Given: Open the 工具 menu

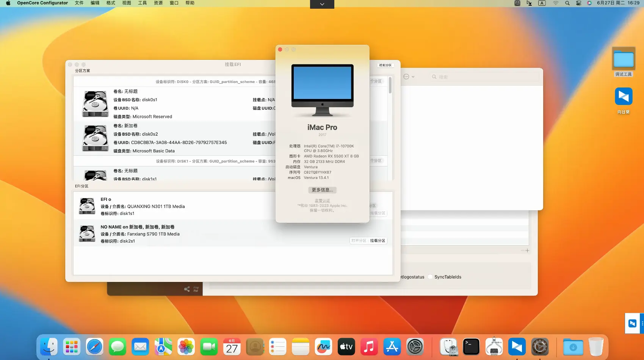Looking at the screenshot, I should coord(142,3).
